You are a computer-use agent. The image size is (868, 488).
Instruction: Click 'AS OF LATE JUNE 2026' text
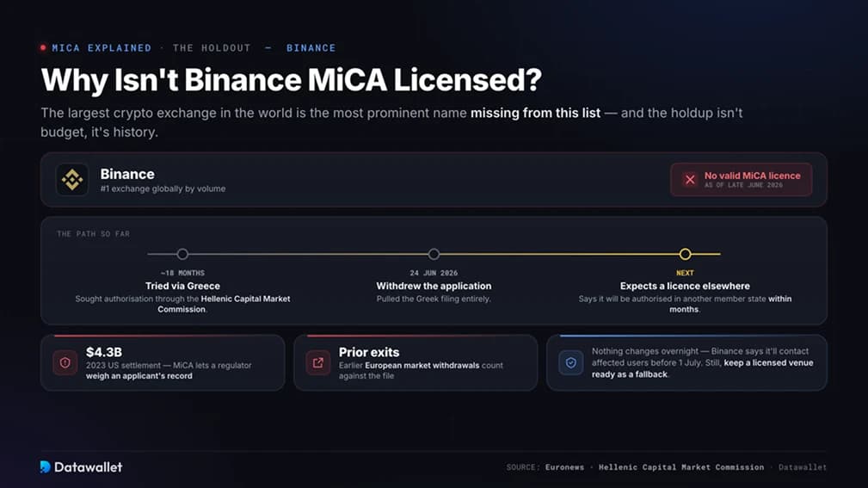[743, 186]
